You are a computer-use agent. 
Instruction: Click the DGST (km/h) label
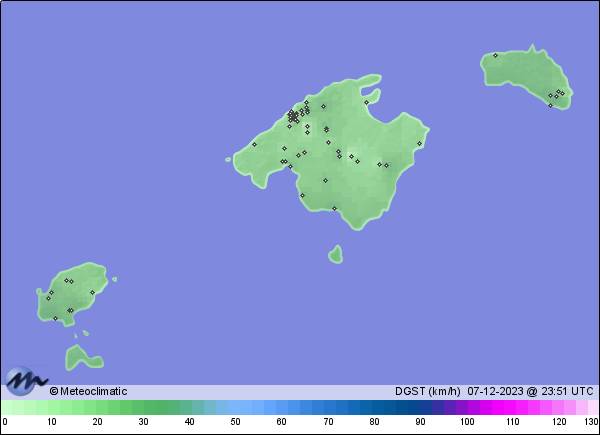[428, 391]
